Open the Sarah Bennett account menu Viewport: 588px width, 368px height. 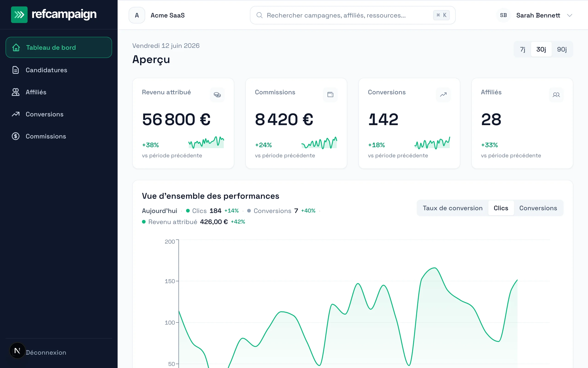tap(534, 15)
